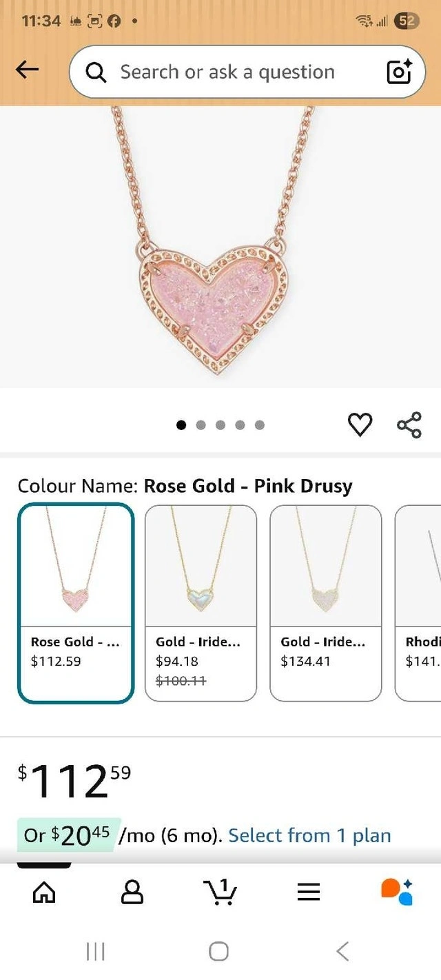This screenshot has width=441, height=980.
Task: Tap the back arrow icon
Action: coord(28,69)
